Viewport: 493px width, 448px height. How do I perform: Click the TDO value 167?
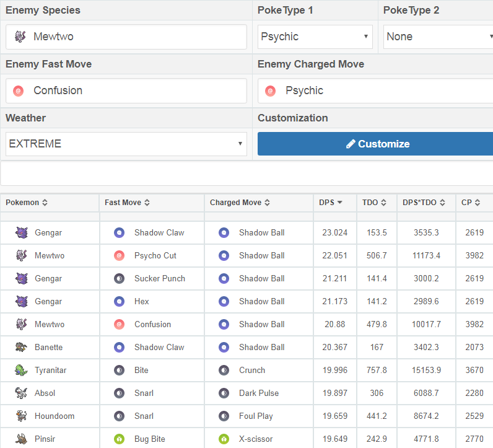click(377, 348)
